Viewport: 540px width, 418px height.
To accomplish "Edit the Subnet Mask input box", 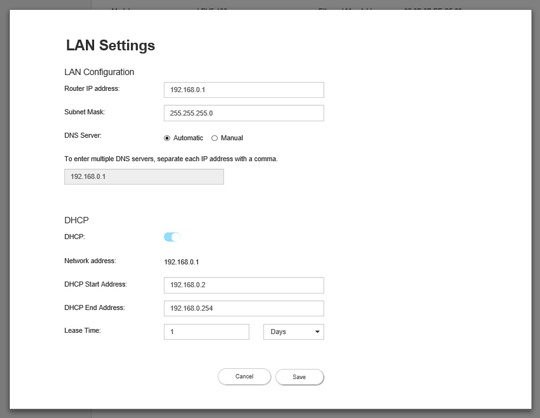I will point(244,113).
